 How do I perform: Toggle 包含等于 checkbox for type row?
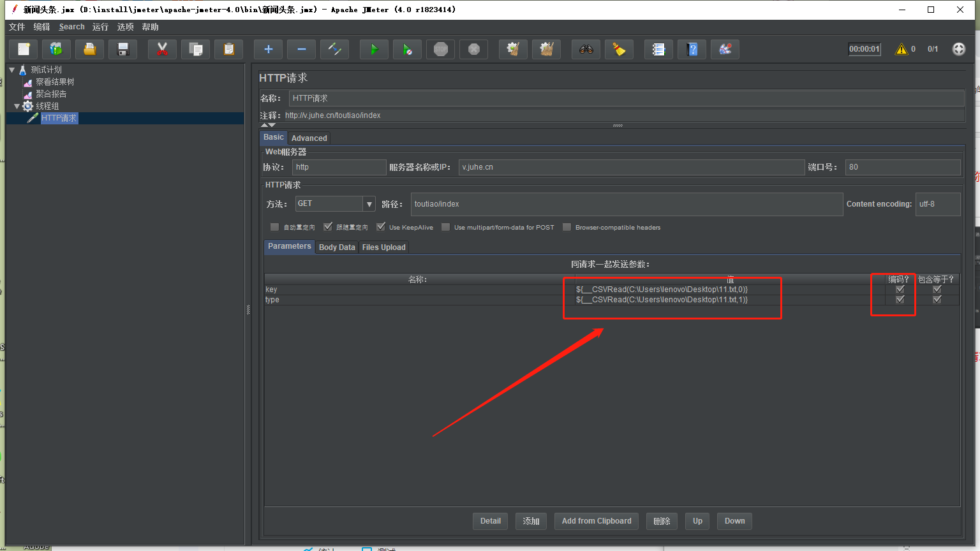pyautogui.click(x=937, y=300)
